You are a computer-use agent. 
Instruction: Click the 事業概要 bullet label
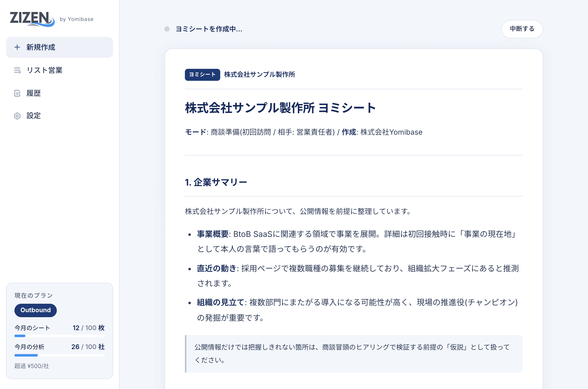click(213, 234)
